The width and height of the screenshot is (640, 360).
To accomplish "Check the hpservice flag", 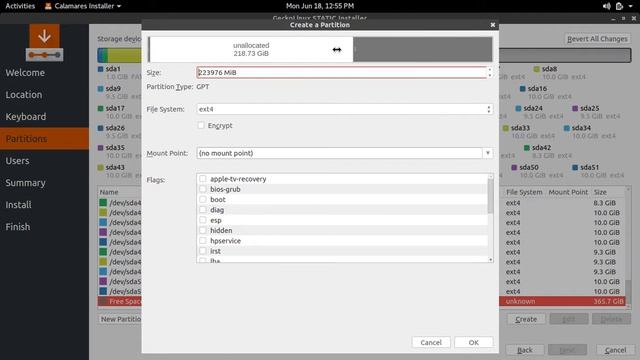I will [203, 241].
